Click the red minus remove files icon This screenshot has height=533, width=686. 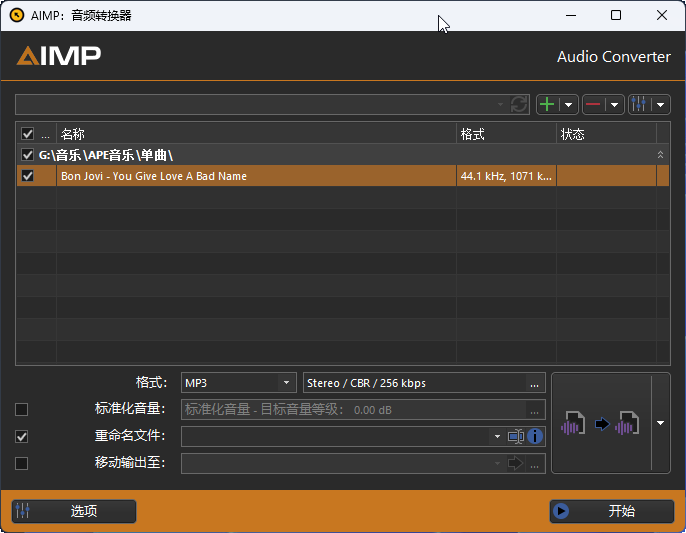[x=593, y=105]
